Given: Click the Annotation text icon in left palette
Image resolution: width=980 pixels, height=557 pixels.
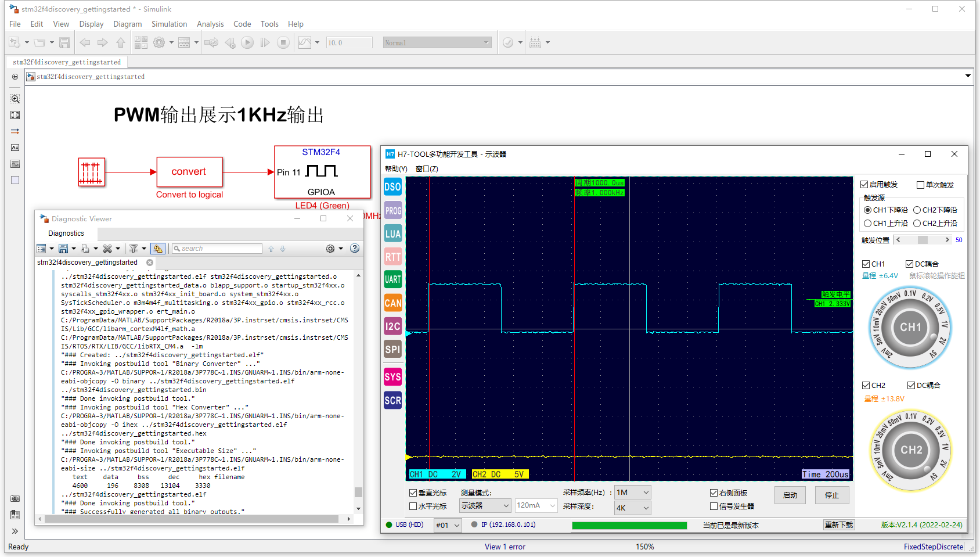Looking at the screenshot, I should pos(15,148).
